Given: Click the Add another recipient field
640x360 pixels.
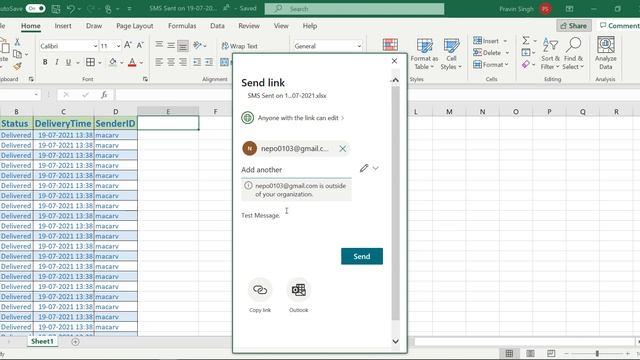Looking at the screenshot, I should pos(296,170).
